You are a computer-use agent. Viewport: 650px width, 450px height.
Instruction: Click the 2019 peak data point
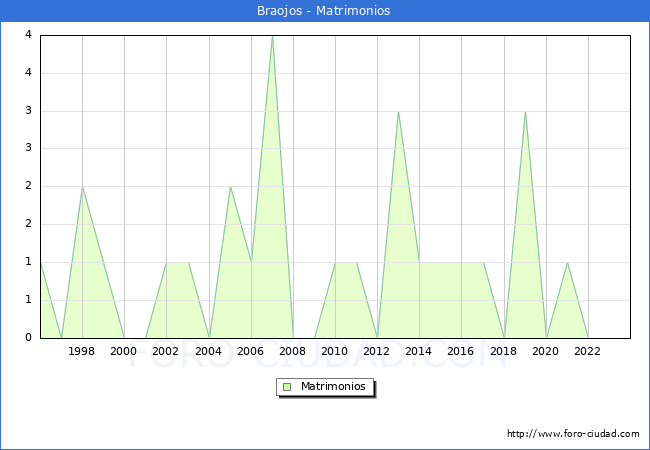click(x=525, y=112)
